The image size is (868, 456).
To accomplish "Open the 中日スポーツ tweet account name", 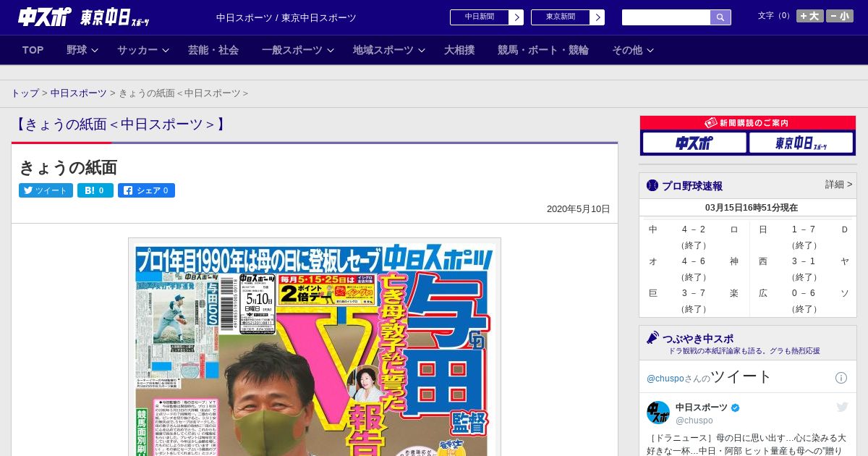I will point(701,408).
